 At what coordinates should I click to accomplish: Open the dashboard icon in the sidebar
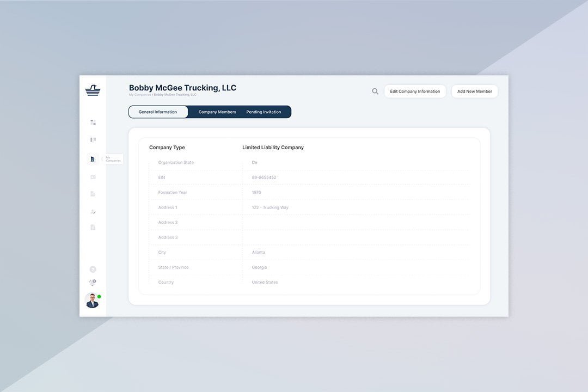(93, 122)
